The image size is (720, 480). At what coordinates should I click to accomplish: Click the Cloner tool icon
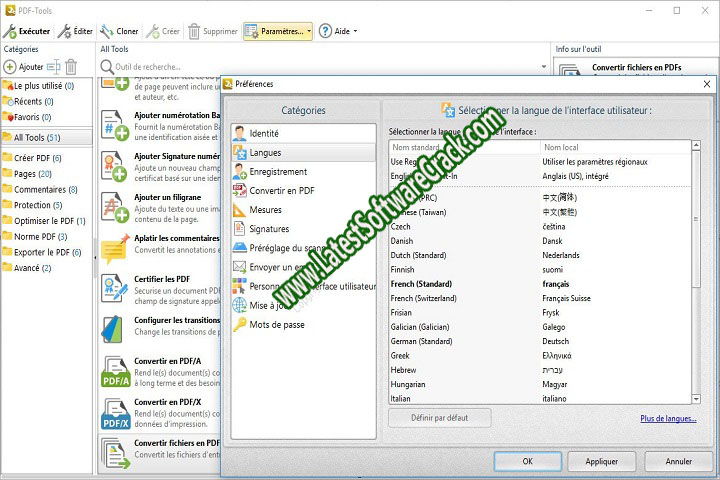[107, 31]
